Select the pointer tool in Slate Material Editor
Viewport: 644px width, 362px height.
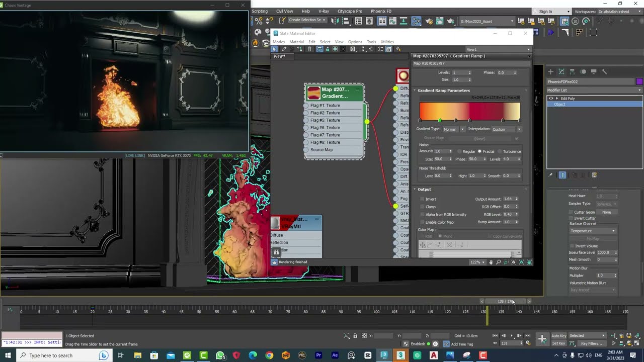point(274,49)
